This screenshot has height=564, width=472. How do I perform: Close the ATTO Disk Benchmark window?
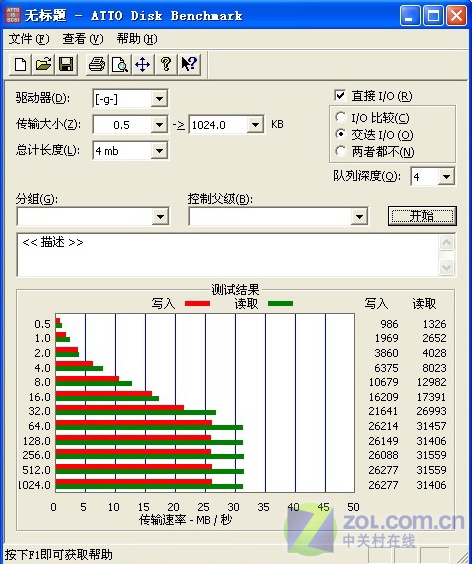[x=456, y=16]
